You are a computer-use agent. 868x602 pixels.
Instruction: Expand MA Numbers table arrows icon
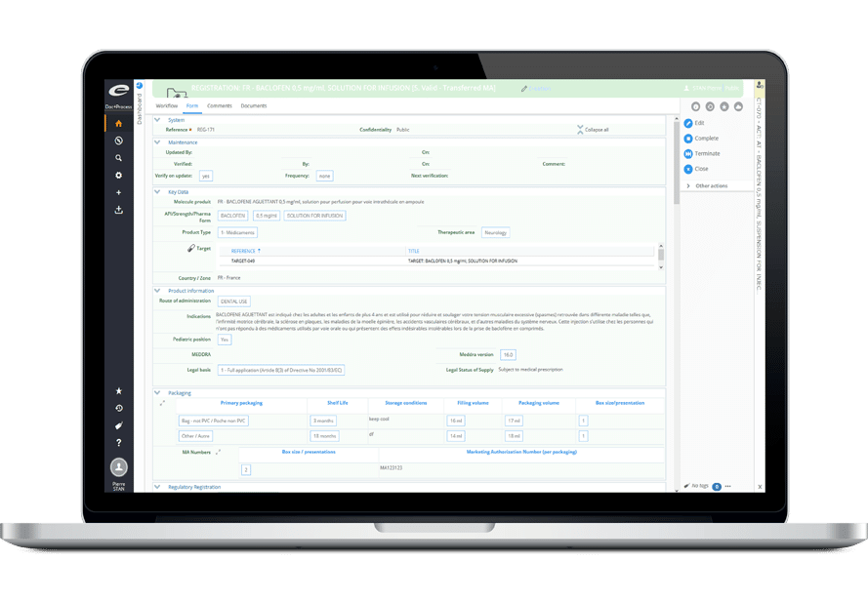pos(218,452)
